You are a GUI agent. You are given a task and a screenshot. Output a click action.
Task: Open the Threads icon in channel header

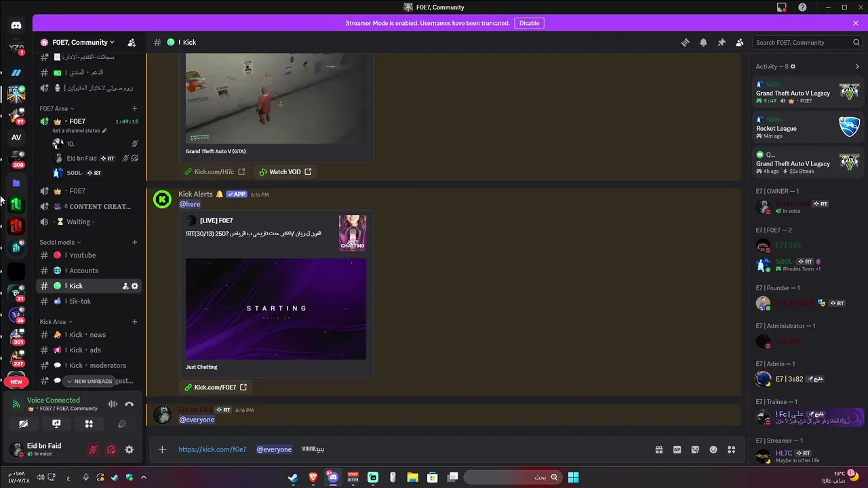point(685,42)
